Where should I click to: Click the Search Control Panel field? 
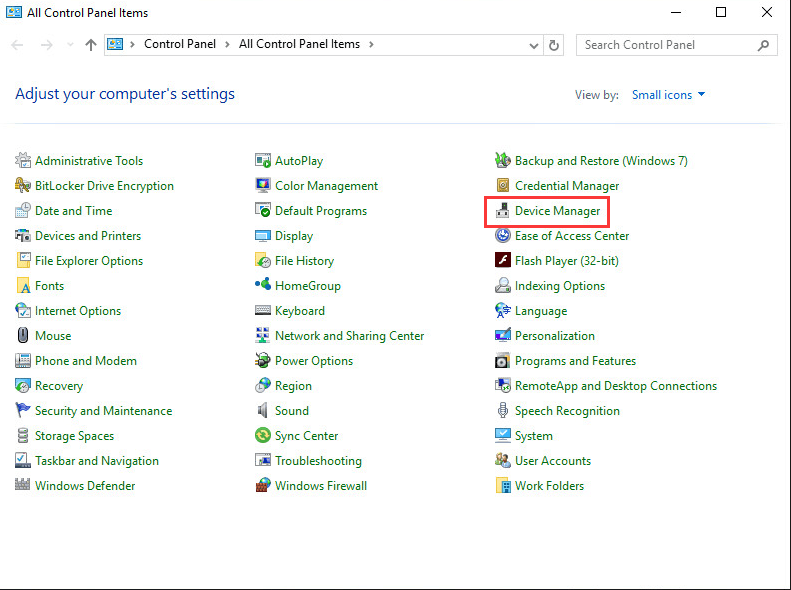click(x=665, y=45)
